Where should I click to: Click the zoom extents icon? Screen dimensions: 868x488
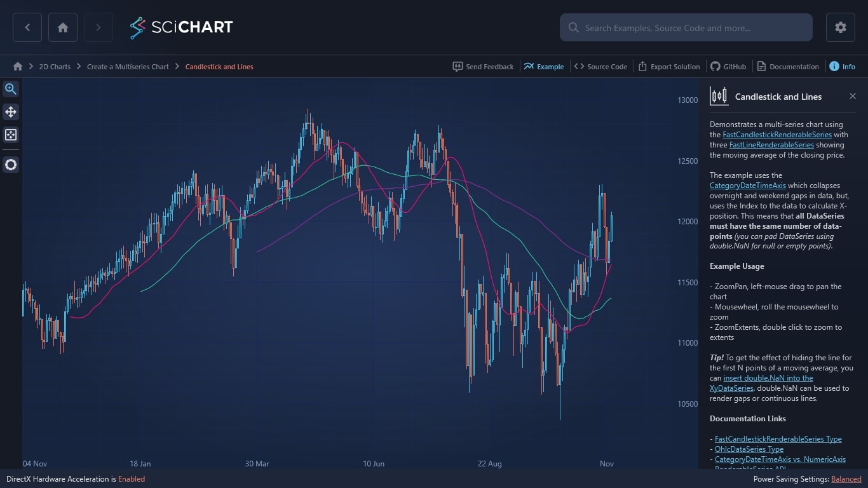(x=11, y=135)
